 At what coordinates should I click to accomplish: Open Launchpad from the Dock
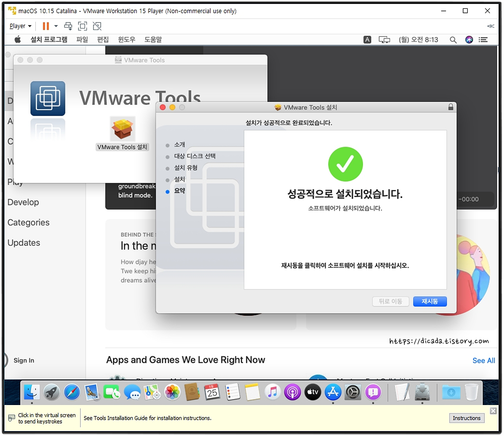[52, 392]
